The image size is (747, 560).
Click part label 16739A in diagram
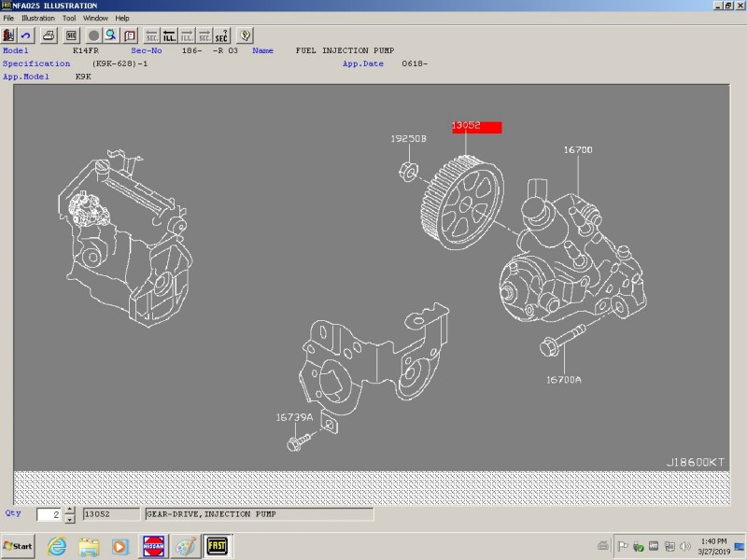(x=294, y=417)
